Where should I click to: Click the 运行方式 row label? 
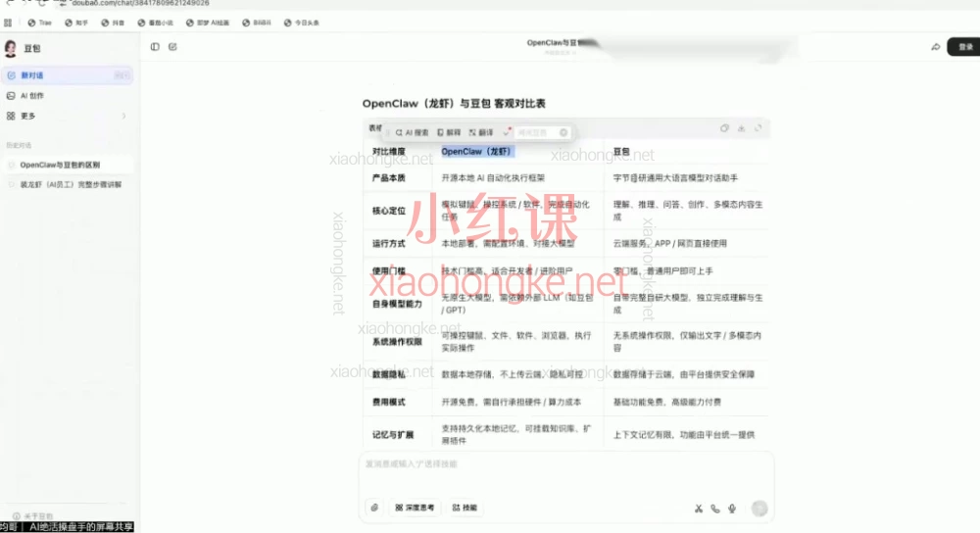coord(389,243)
